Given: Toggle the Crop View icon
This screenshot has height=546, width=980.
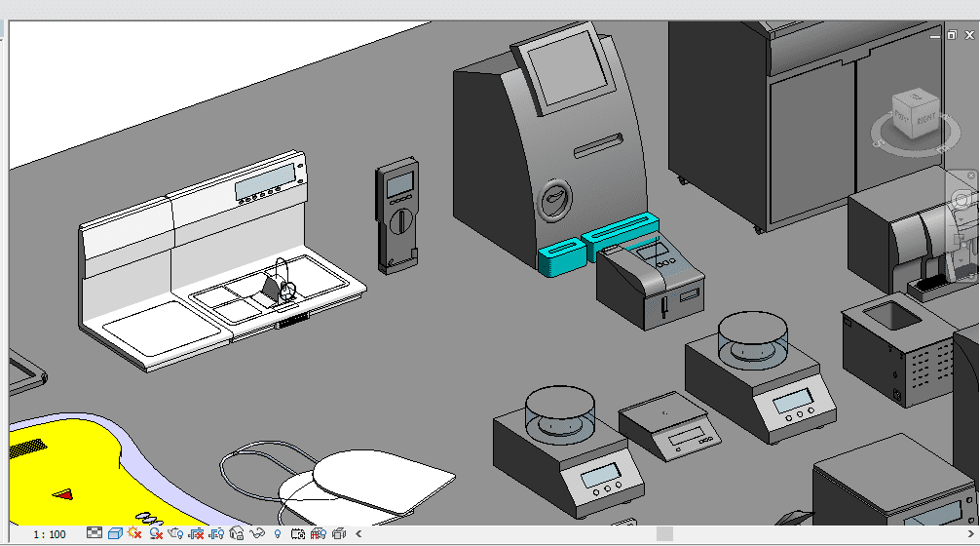Looking at the screenshot, I should click(196, 533).
